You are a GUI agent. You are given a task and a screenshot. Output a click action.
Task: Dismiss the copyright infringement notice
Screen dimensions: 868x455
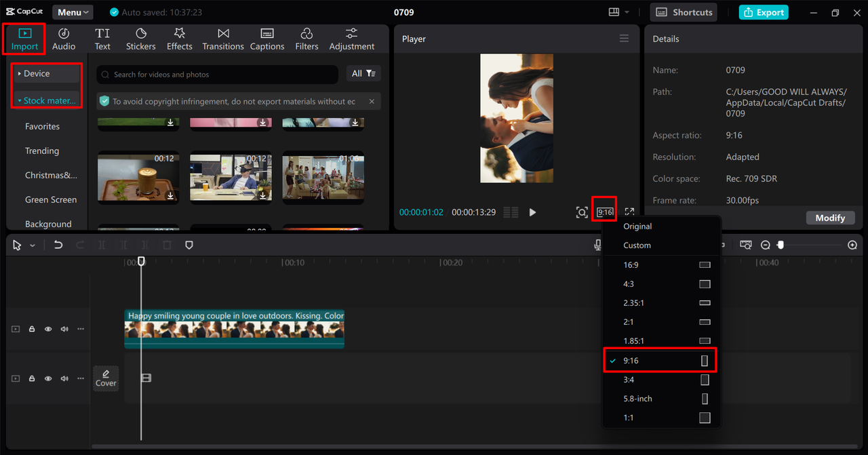point(372,101)
